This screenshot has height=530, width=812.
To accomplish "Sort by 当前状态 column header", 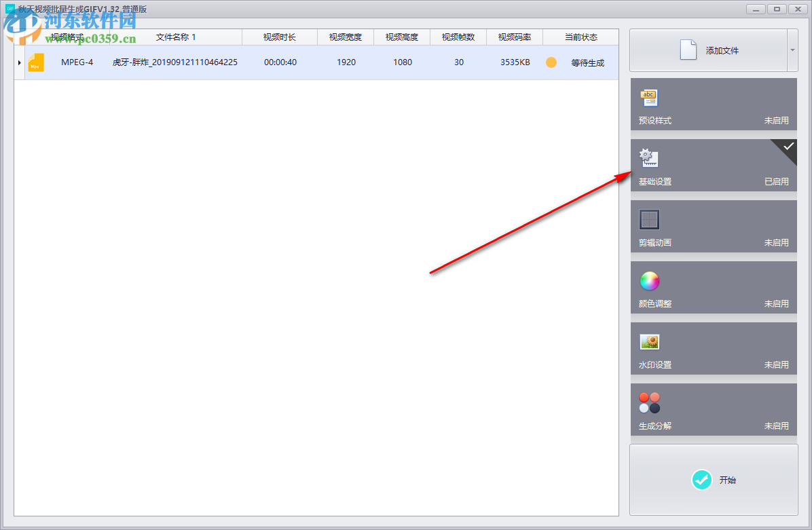I will pyautogui.click(x=581, y=37).
